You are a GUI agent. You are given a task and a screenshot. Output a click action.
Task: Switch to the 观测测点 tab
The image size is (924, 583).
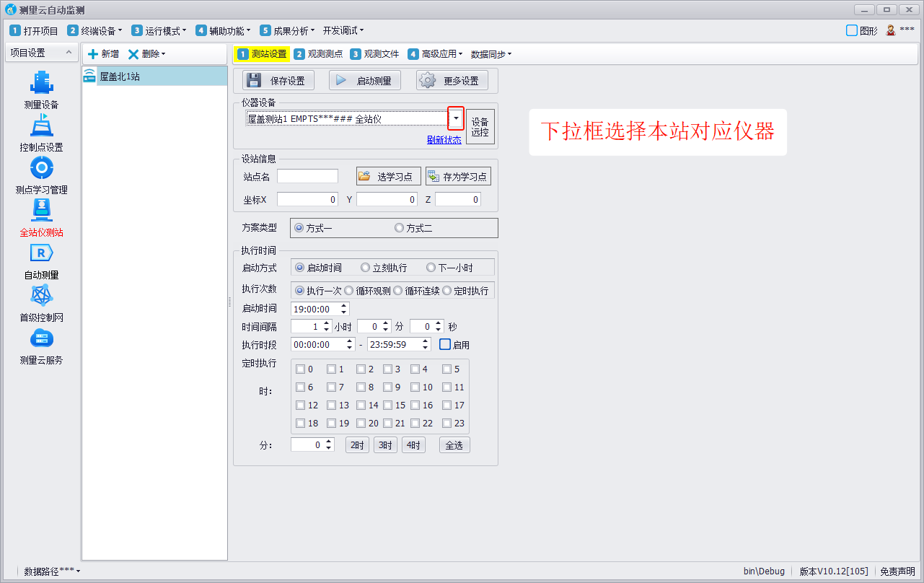click(319, 54)
